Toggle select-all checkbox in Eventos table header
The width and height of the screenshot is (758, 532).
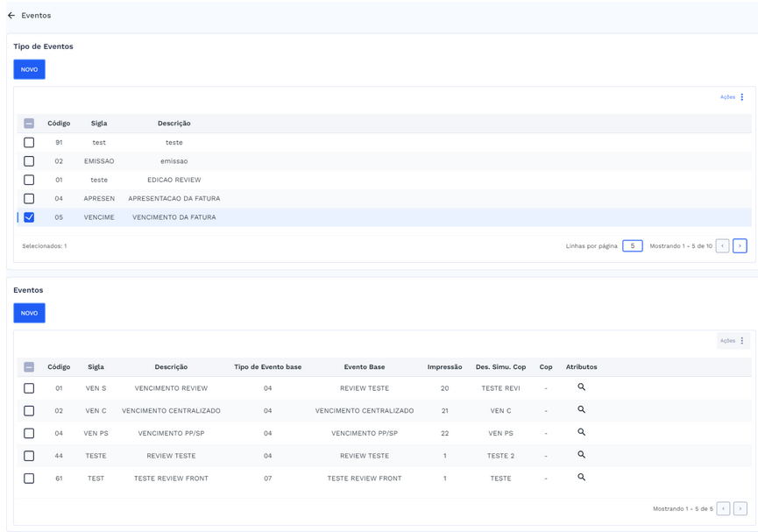29,367
